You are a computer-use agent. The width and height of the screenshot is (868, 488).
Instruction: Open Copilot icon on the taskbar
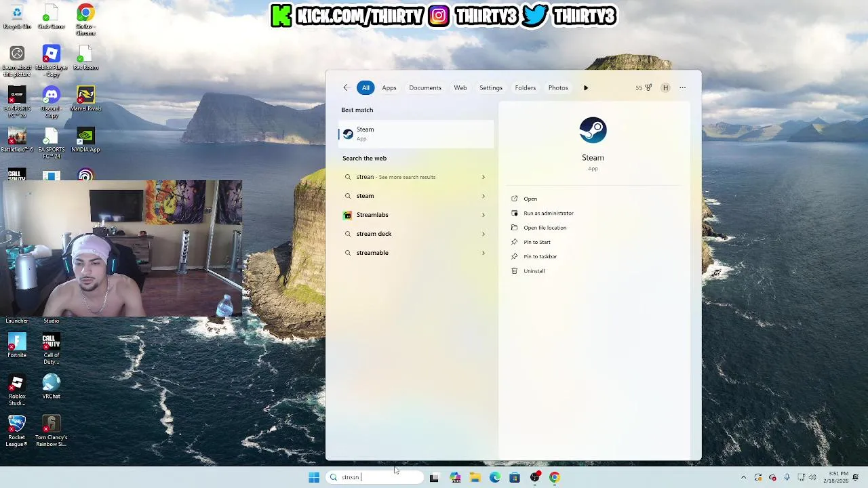(x=455, y=477)
